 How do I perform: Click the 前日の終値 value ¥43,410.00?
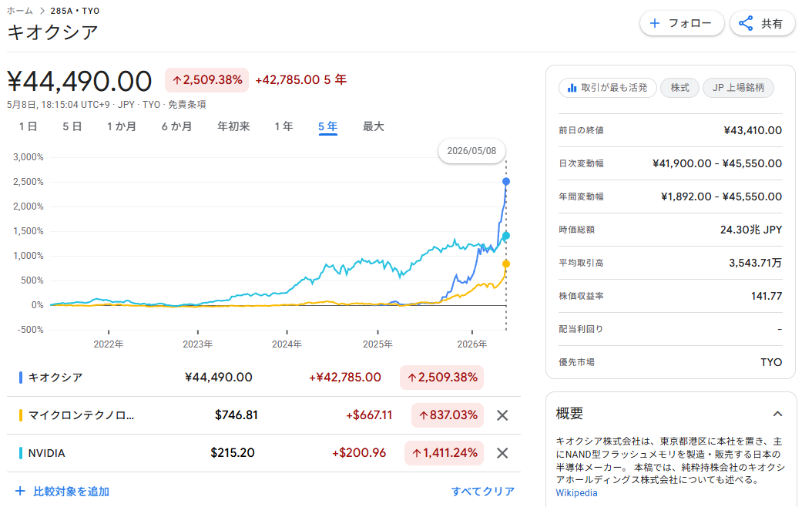pyautogui.click(x=753, y=130)
